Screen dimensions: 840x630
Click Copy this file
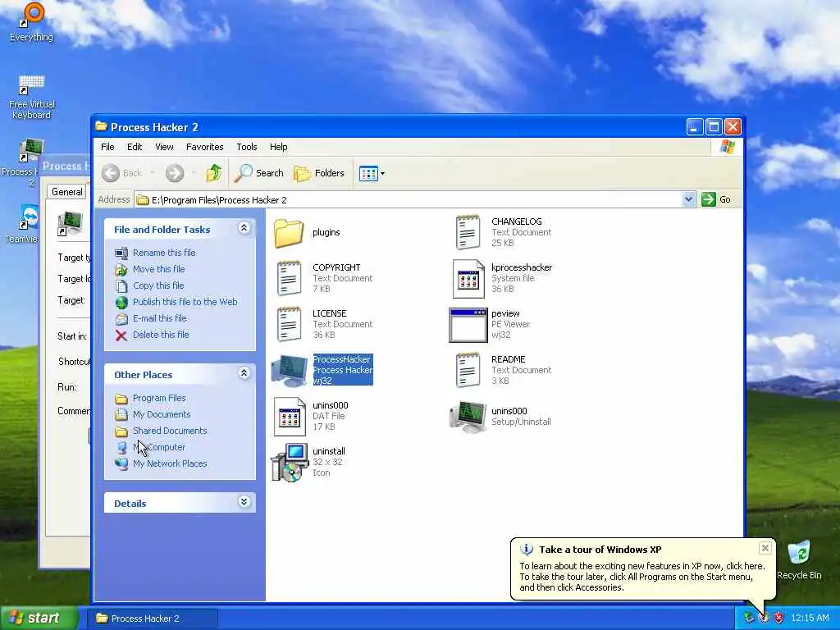(158, 285)
